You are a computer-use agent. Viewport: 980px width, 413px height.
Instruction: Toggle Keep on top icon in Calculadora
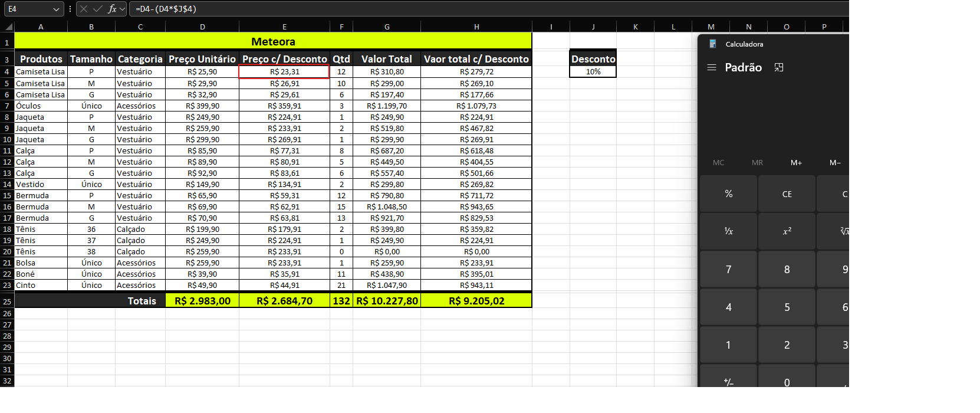click(779, 67)
